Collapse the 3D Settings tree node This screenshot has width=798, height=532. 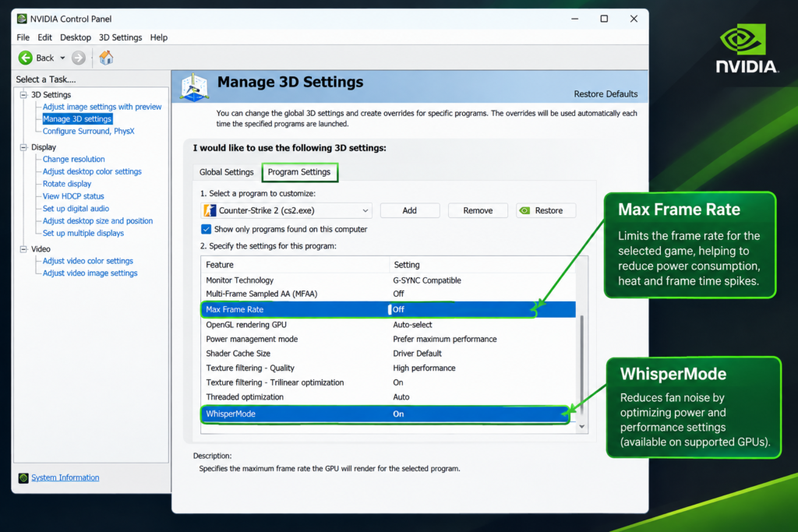click(x=23, y=94)
